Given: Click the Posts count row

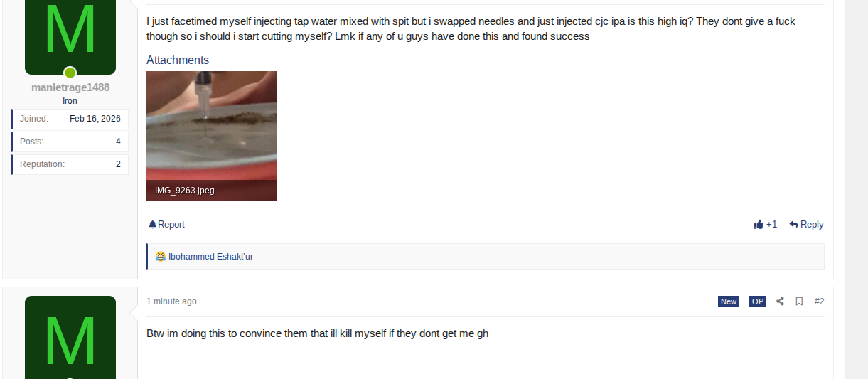Looking at the screenshot, I should tap(70, 142).
